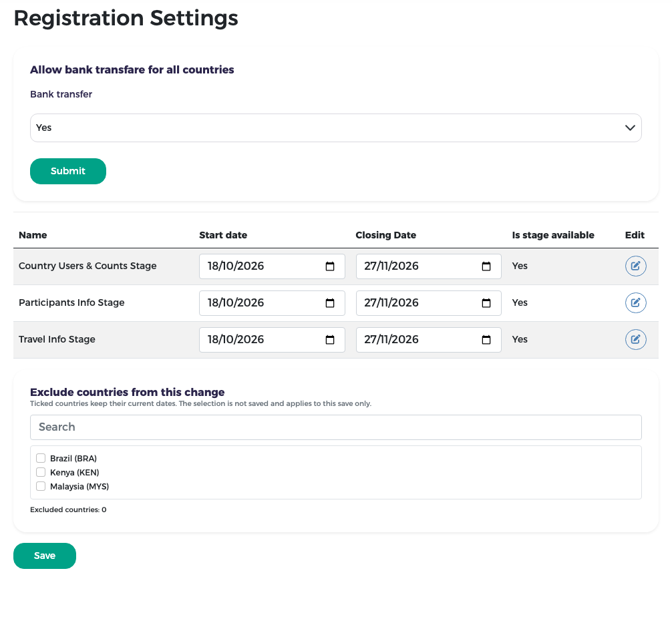Click the Save button
Image resolution: width=672 pixels, height=623 pixels.
45,556
